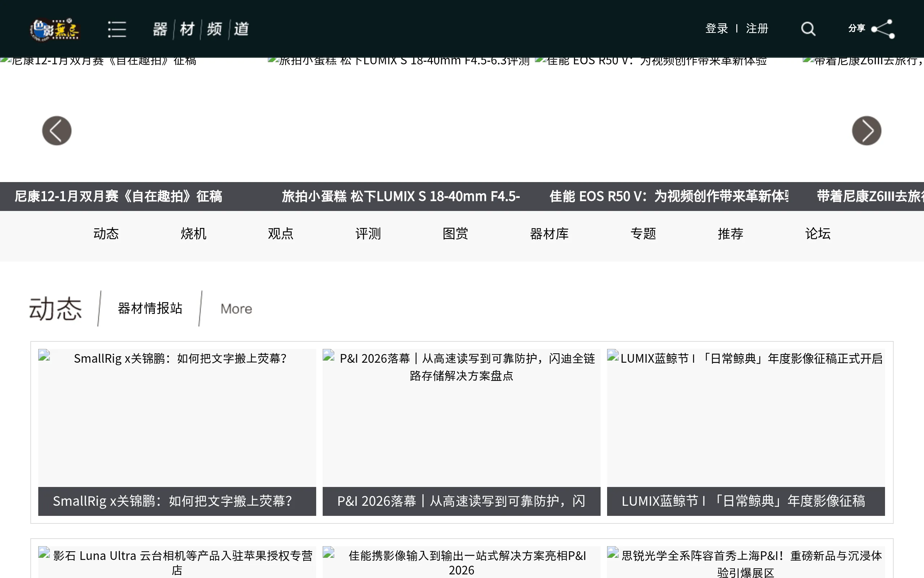This screenshot has height=578, width=924.
Task: Click the broken image for 尼康12-1月双月赛 slide
Action: [99, 62]
